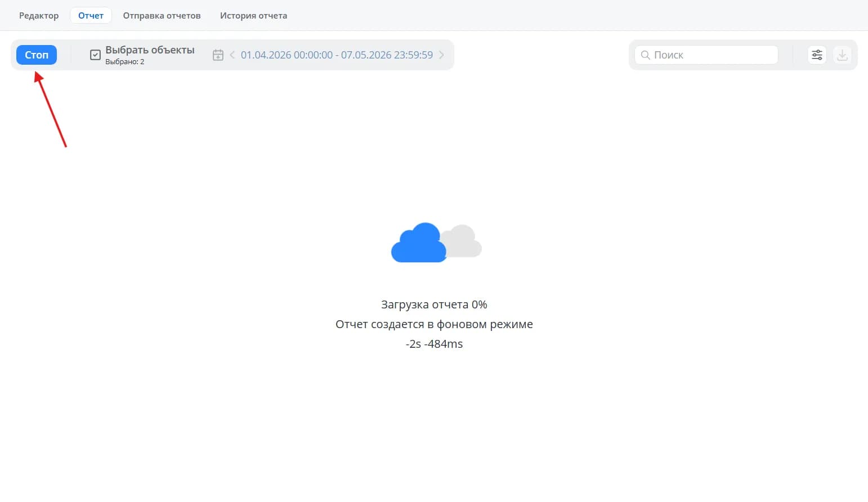The height and width of the screenshot is (502, 868).
Task: Open the История отчета tab
Action: (x=253, y=16)
